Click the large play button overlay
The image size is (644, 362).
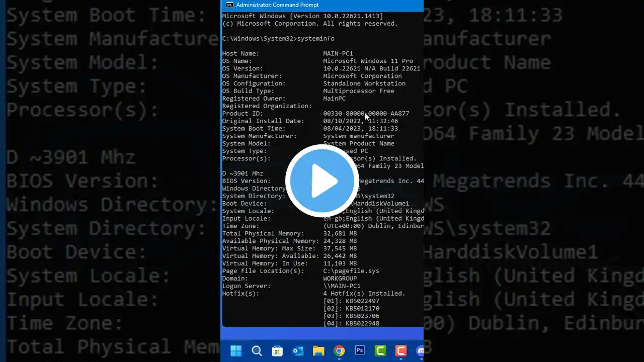point(322,181)
